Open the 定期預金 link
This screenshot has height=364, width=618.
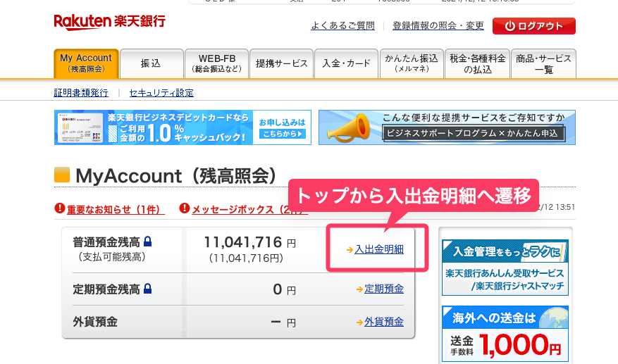pos(383,289)
